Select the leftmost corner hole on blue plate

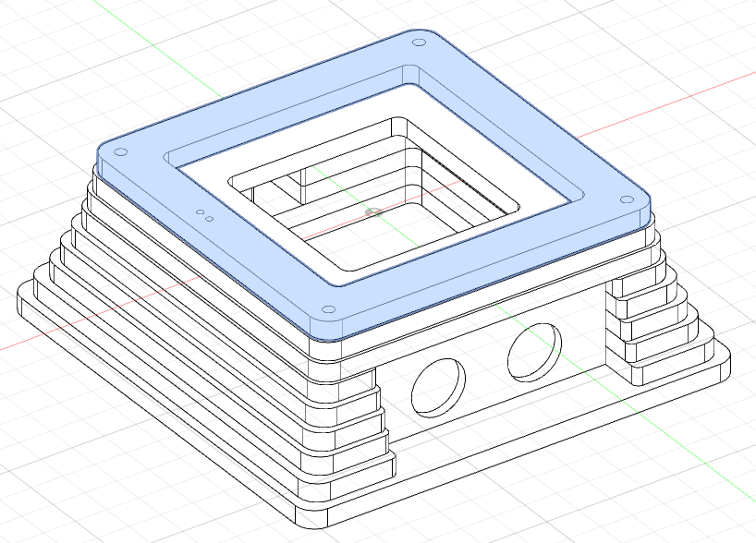click(116, 153)
